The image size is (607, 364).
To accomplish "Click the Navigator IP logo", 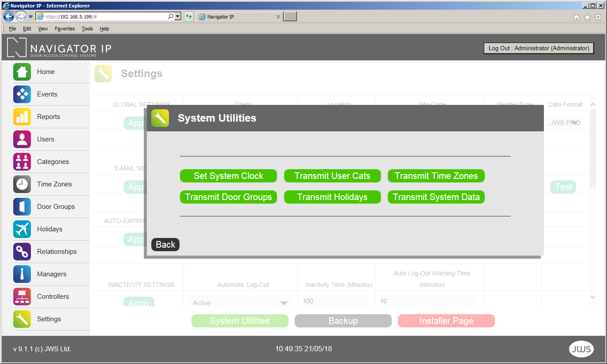I will (x=59, y=48).
